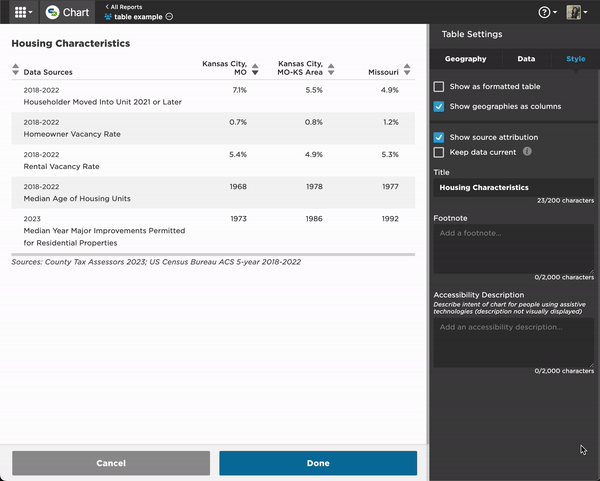
Task: Click the circle icon next to table example
Action: (x=169, y=16)
